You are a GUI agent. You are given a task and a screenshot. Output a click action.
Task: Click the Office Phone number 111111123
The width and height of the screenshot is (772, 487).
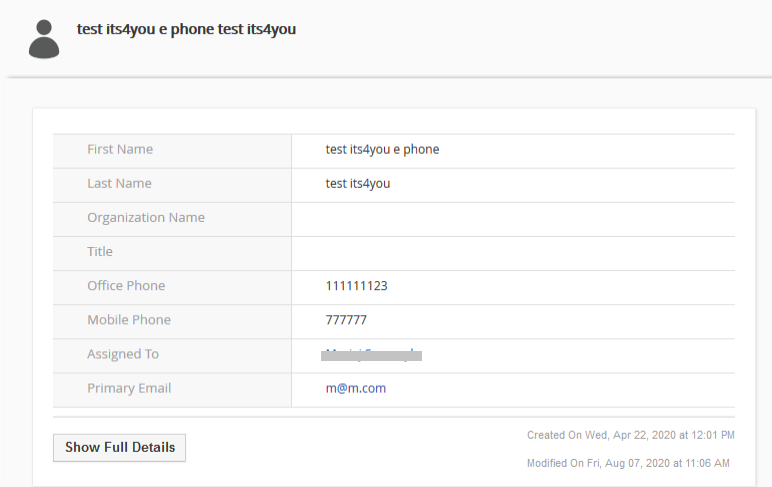pos(356,286)
